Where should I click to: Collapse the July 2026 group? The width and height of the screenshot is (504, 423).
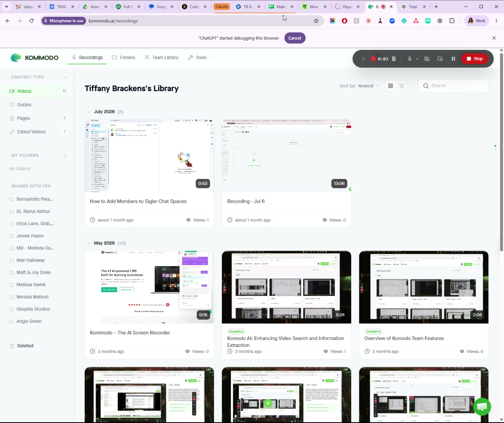89,112
